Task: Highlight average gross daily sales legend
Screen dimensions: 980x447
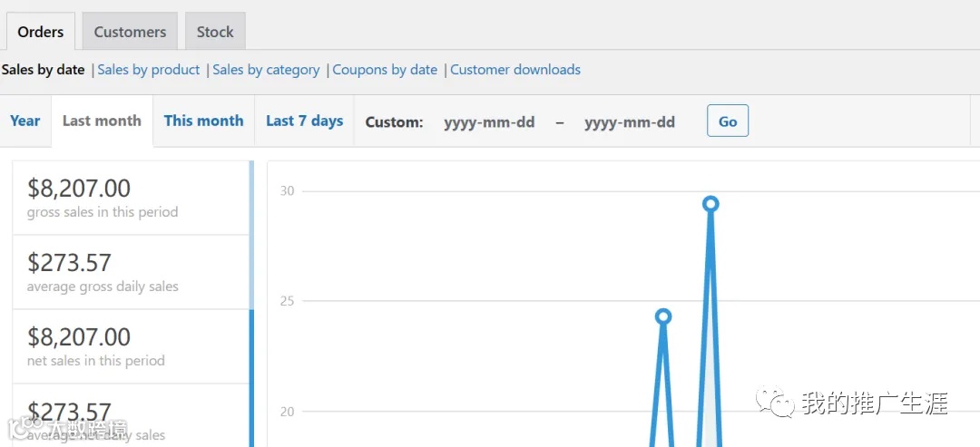Action: 133,272
